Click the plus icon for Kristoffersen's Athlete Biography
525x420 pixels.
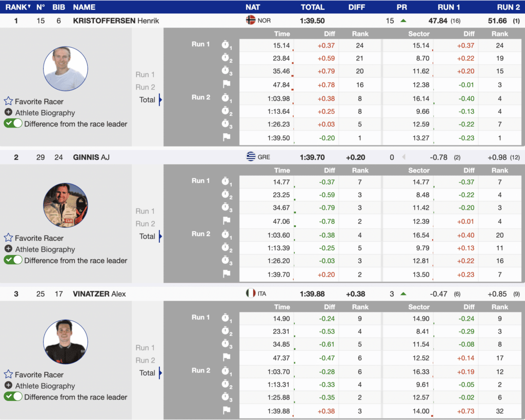tap(8, 113)
